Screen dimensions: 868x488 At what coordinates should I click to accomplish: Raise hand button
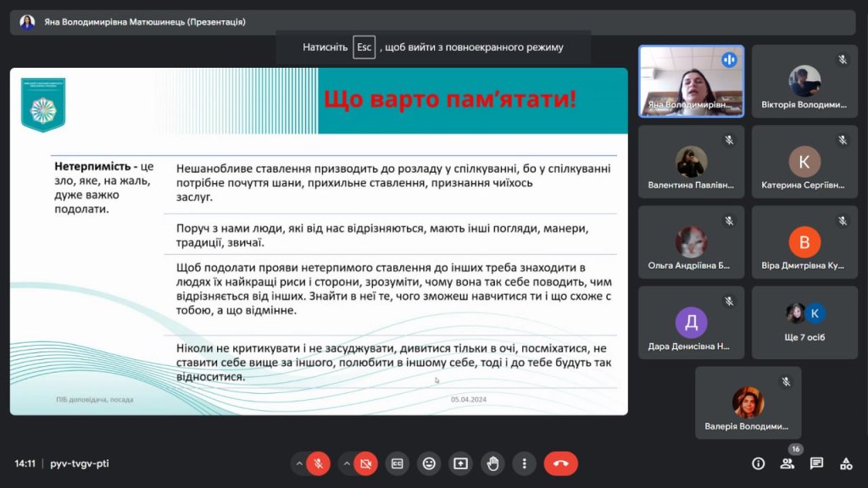pyautogui.click(x=492, y=463)
